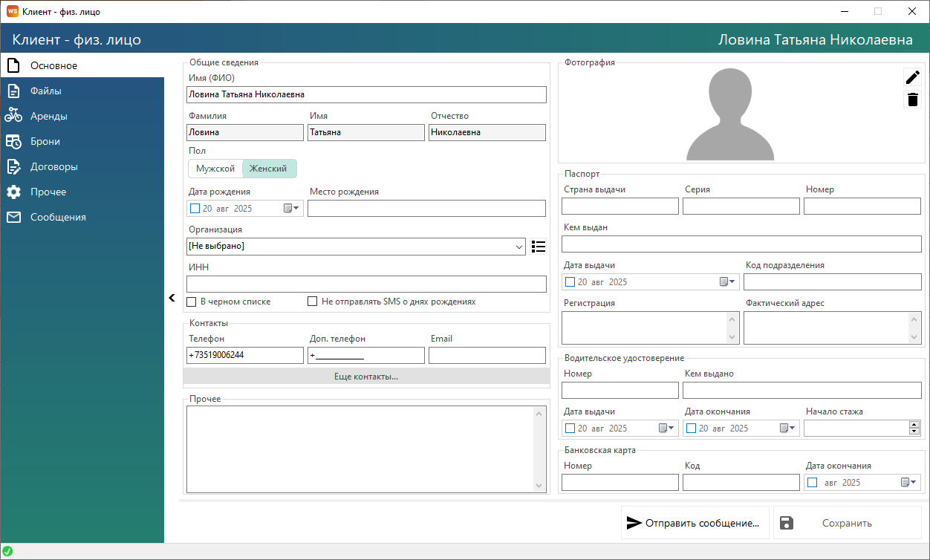Toggle the Дата рождения date checkbox
Screen dimensions: 930x560
pyautogui.click(x=195, y=209)
